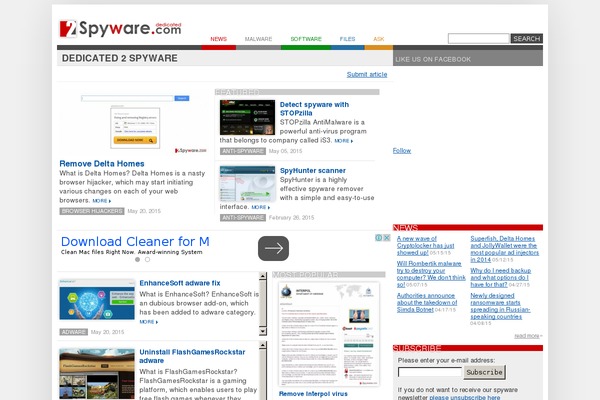Open Detect spyware with STOPzilla title
Image resolution: width=600 pixels, height=400 pixels.
314,109
